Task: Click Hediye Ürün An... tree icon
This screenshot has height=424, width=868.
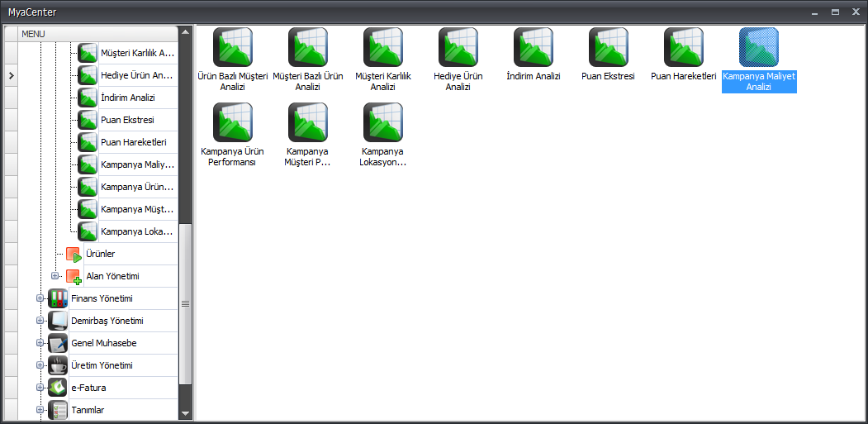Action: (88, 75)
